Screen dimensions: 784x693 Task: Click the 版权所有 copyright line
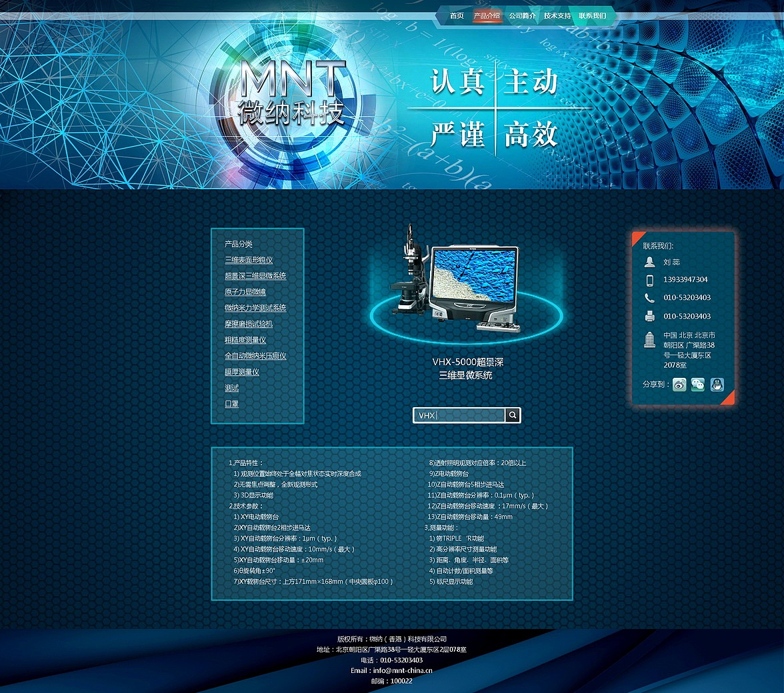pyautogui.click(x=391, y=639)
